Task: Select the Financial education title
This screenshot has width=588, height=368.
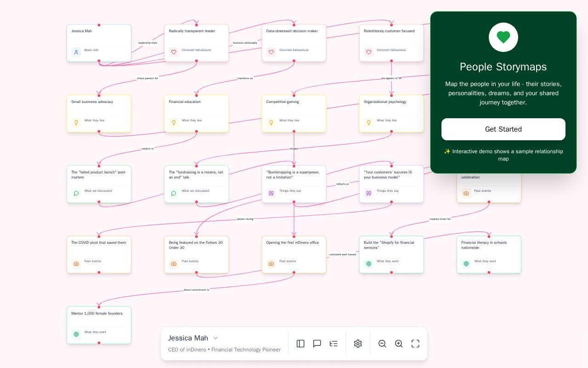Action: click(x=185, y=102)
